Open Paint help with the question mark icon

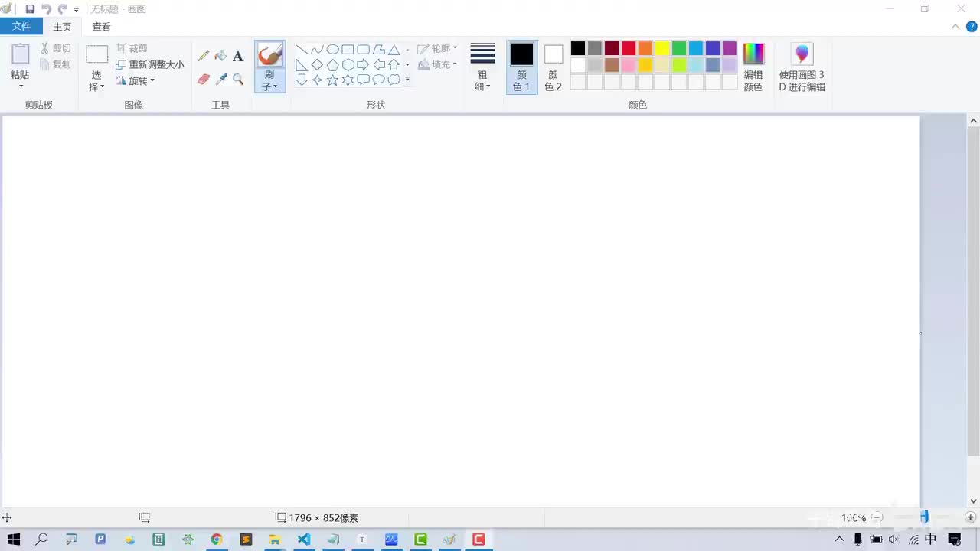(x=972, y=27)
